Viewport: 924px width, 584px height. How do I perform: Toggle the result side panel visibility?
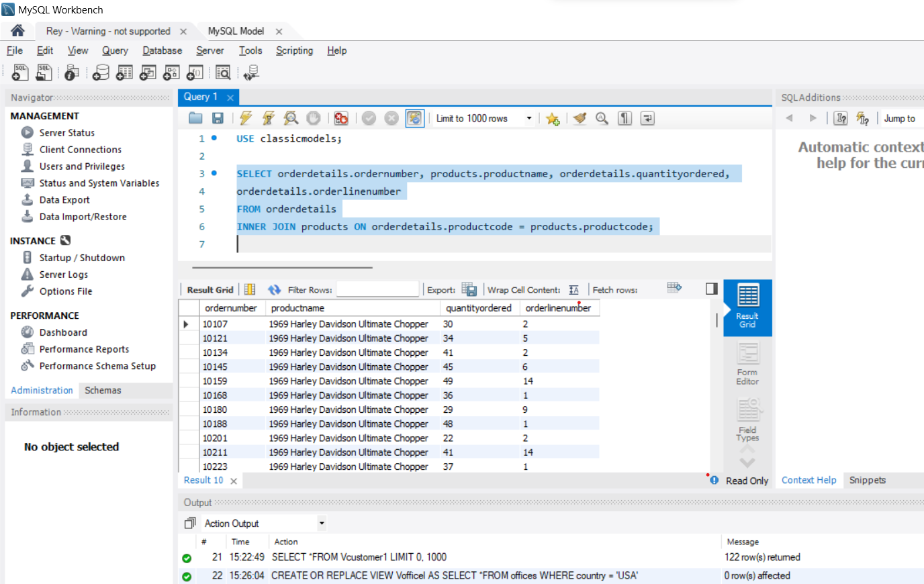[712, 289]
